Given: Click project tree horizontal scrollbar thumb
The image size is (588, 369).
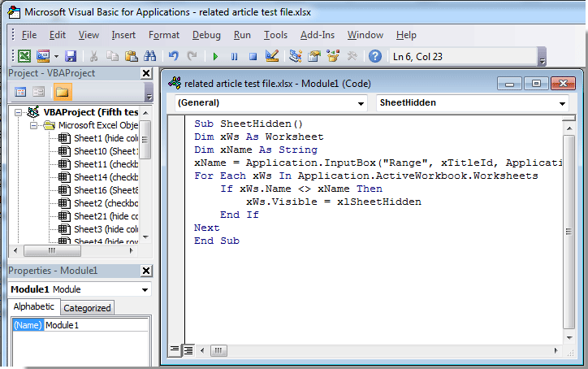Looking at the screenshot, I should pos(52,250).
